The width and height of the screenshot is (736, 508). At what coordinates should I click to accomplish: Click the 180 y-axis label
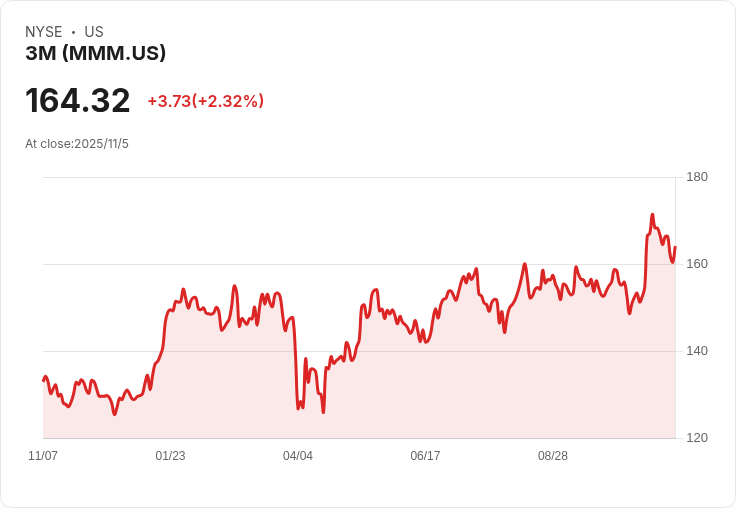click(x=697, y=177)
